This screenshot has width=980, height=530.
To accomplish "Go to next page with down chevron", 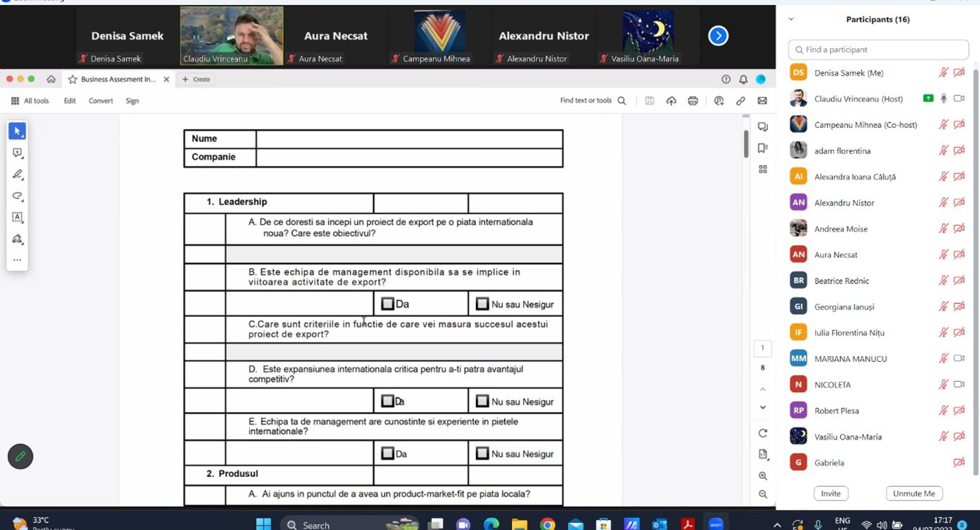I will tap(763, 407).
